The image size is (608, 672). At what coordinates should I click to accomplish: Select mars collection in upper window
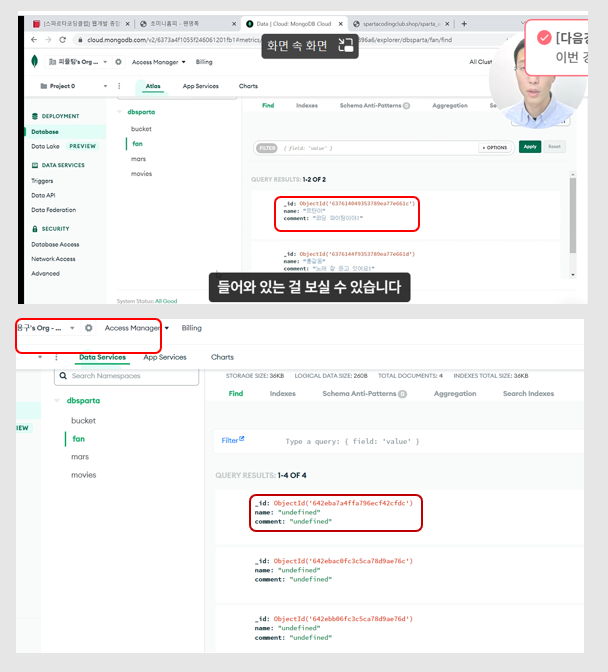click(x=138, y=159)
